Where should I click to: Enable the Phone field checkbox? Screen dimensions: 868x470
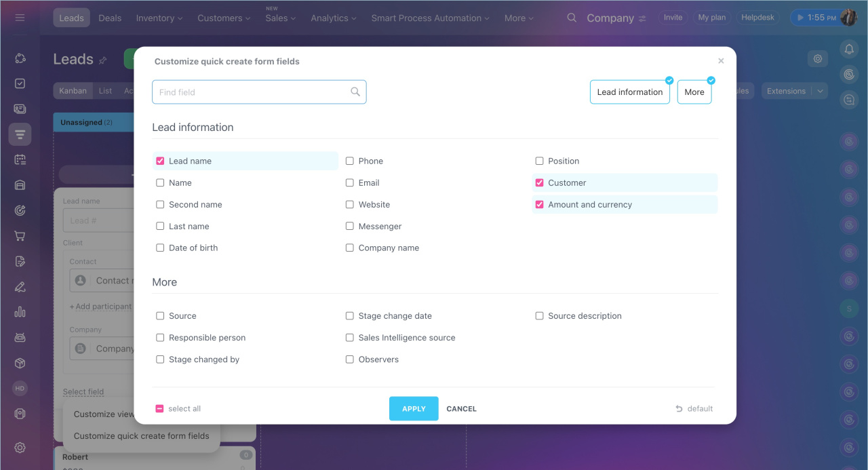click(350, 161)
